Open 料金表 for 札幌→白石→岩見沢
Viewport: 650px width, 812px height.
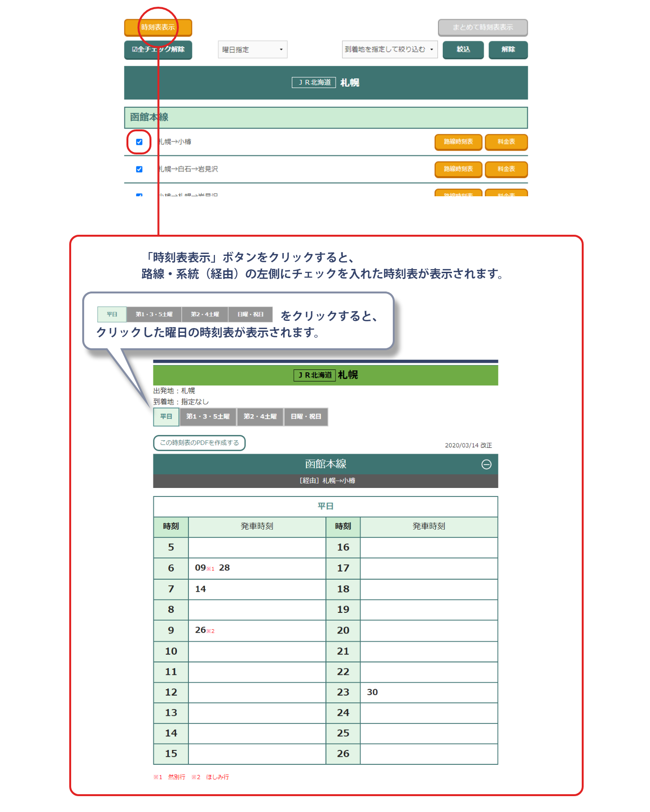506,169
